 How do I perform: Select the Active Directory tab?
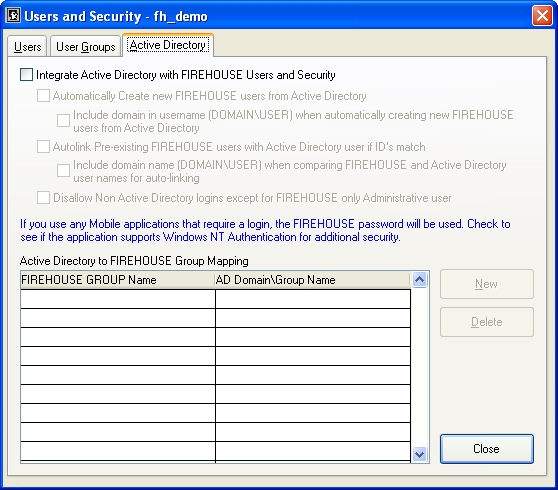tap(168, 45)
